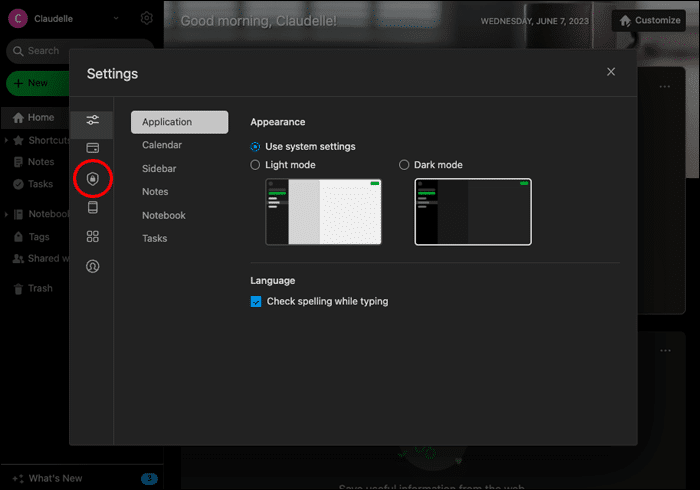Click the What's New sparkle icon
This screenshot has height=490, width=700.
tap(18, 478)
